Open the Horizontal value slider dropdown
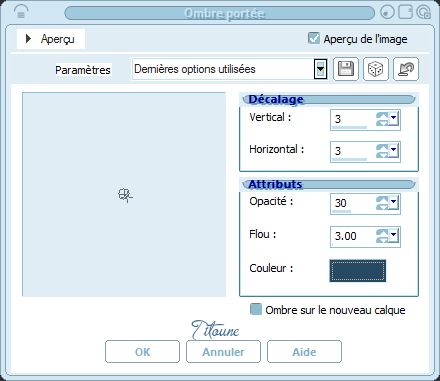Image resolution: width=440 pixels, height=381 pixels. (x=393, y=151)
